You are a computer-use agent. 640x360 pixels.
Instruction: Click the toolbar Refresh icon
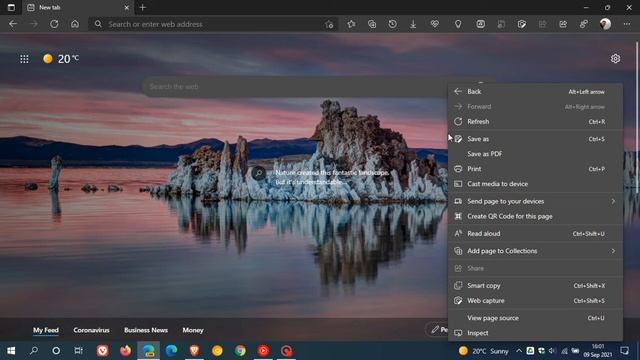point(54,24)
